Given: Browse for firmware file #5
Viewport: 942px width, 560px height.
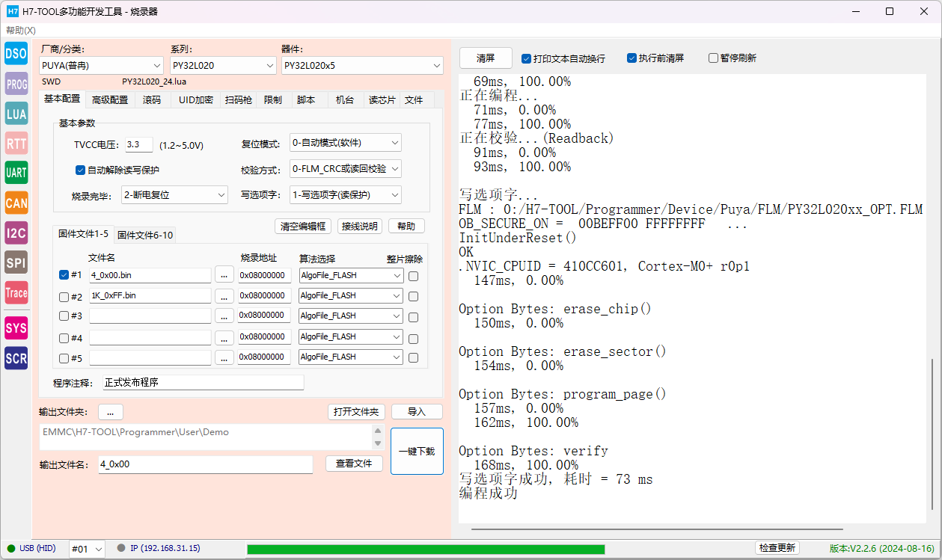Looking at the screenshot, I should [224, 357].
